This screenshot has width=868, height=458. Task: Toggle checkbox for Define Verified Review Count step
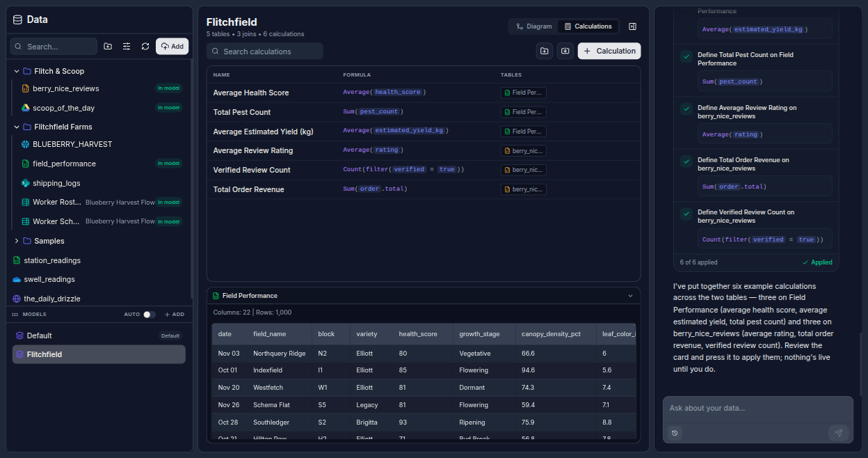[x=686, y=213]
